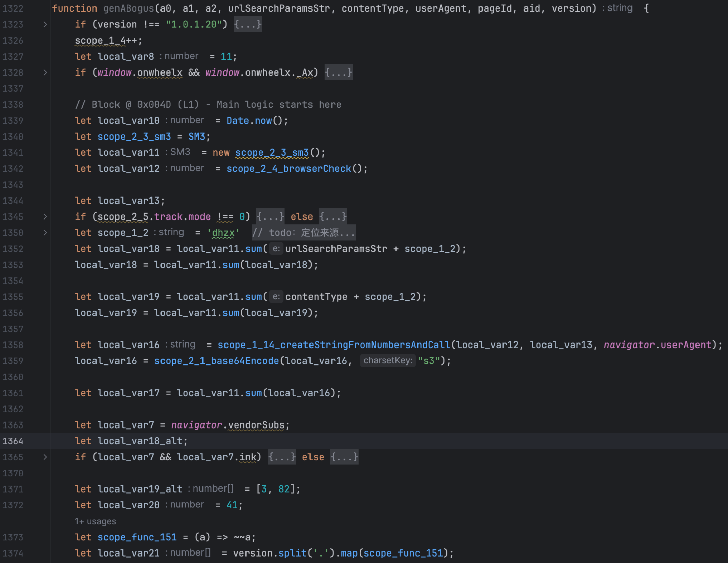Image resolution: width=728 pixels, height=563 pixels.
Task: Click folded {...} after version check
Action: (248, 24)
